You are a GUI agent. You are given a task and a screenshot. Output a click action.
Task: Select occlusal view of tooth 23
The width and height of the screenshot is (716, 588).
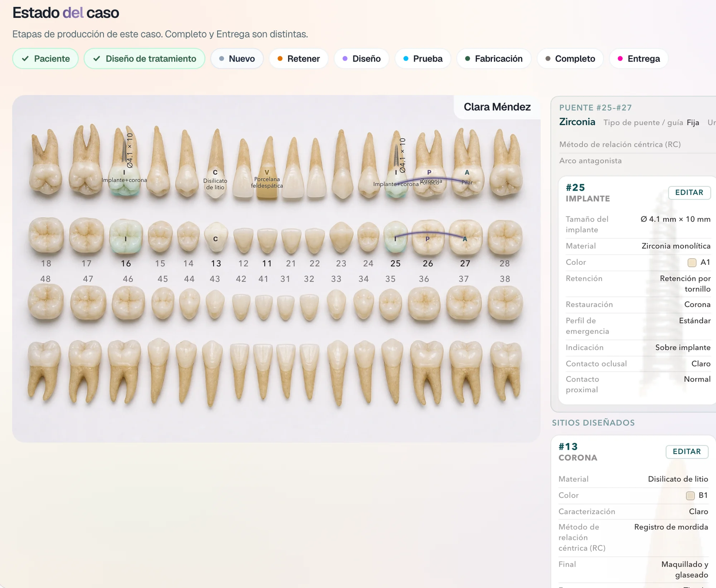(341, 238)
